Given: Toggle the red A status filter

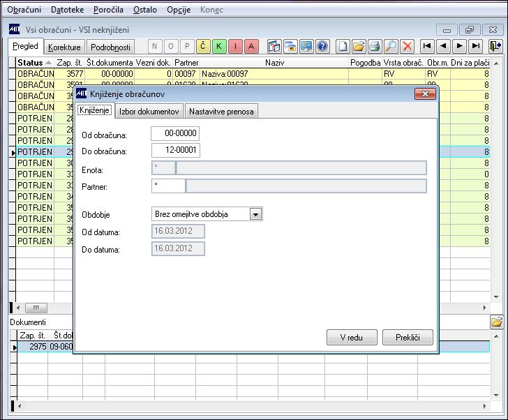Looking at the screenshot, I should 251,46.
